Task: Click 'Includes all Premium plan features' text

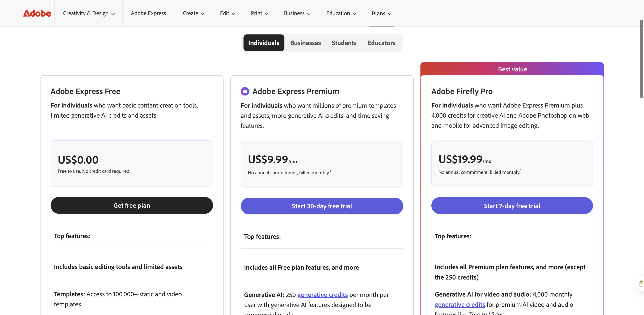Action: (x=510, y=272)
